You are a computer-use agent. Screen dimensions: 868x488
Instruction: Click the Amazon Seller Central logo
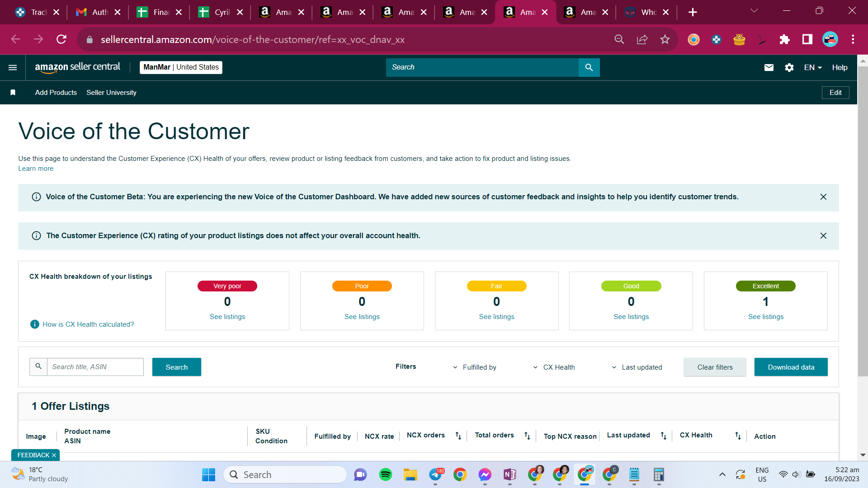(78, 67)
